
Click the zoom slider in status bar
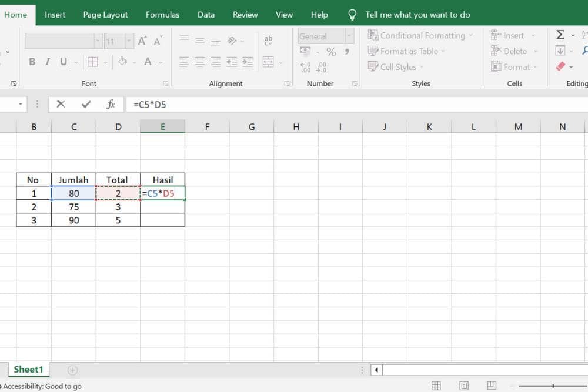coord(553,386)
